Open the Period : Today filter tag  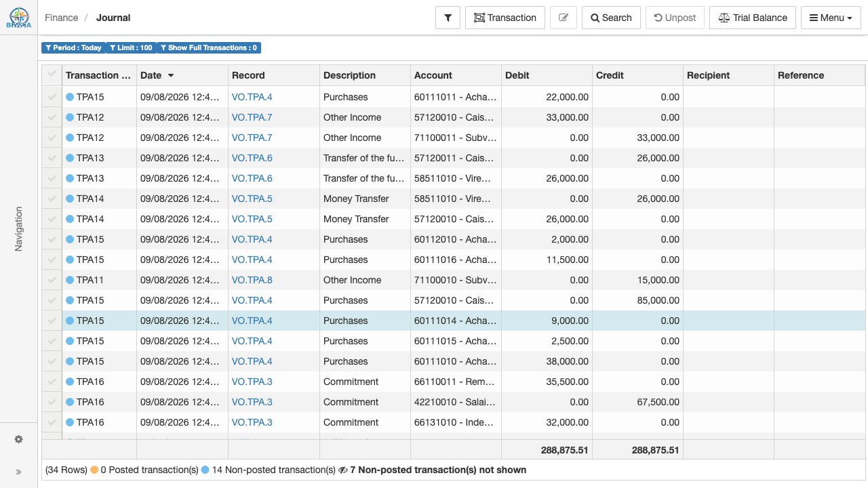click(73, 47)
